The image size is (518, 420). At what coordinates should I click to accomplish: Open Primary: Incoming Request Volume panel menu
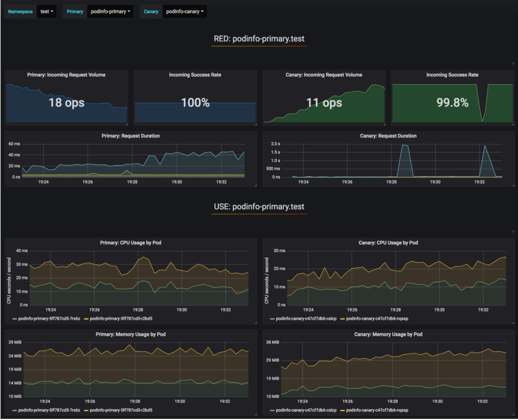66,75
